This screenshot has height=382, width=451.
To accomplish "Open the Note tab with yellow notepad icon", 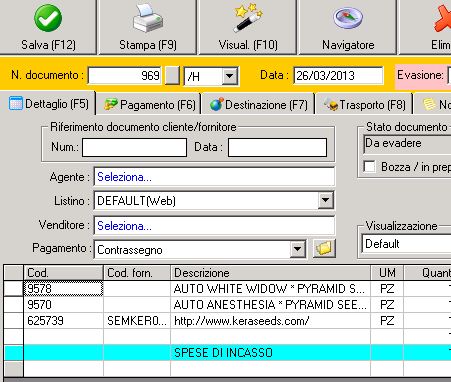I will coord(433,105).
